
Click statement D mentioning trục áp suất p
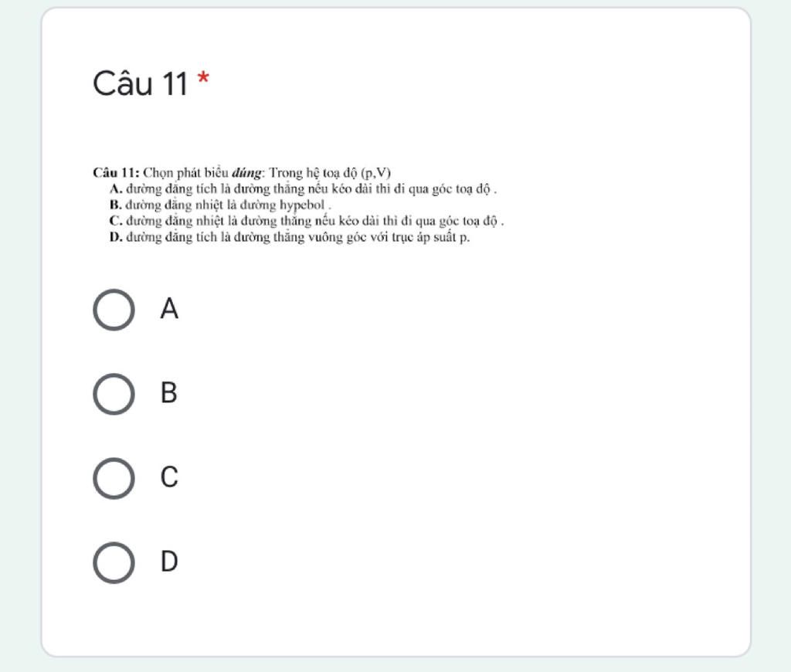289,237
